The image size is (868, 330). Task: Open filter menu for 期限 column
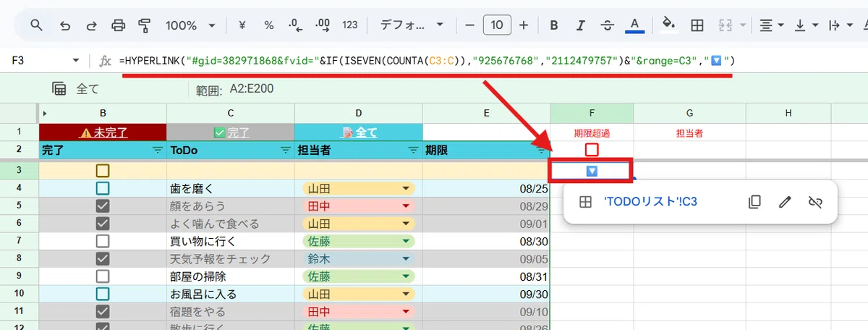[541, 151]
